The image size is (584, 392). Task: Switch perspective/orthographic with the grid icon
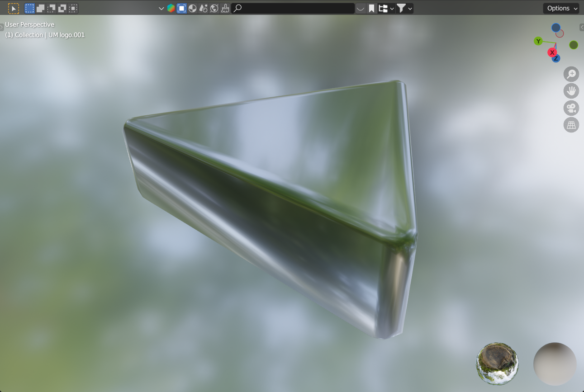(571, 125)
